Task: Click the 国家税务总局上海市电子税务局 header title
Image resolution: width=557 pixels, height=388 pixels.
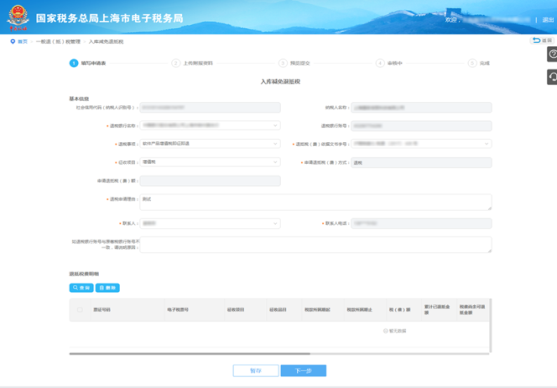Action: (109, 18)
